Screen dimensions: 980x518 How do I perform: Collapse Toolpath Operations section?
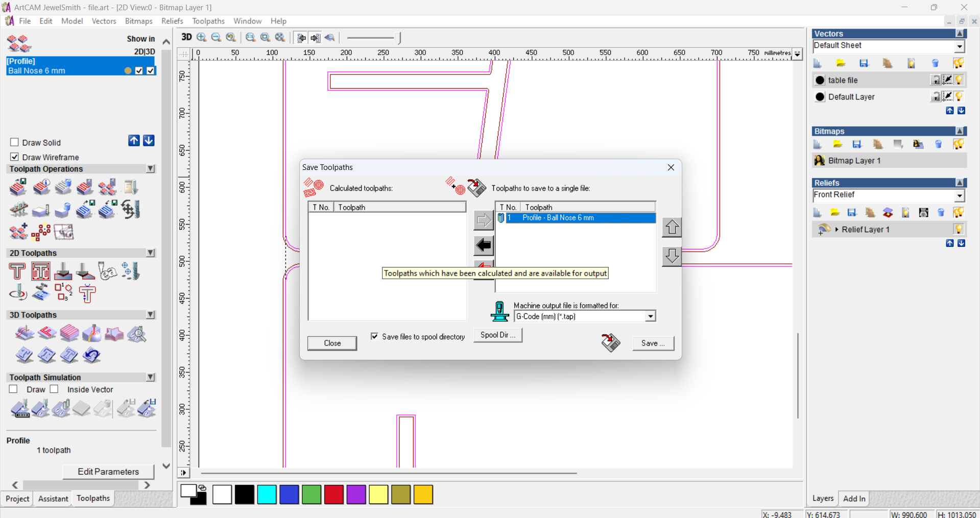click(151, 168)
